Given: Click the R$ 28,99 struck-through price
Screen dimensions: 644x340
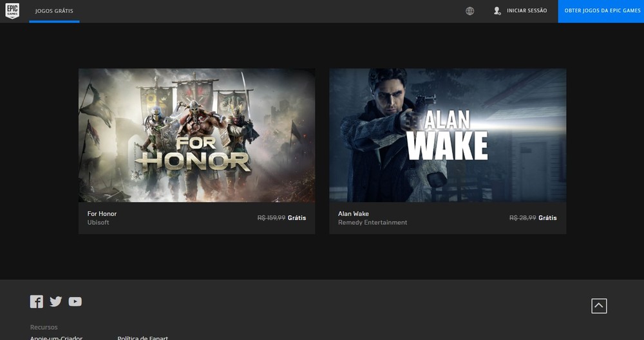Looking at the screenshot, I should (522, 218).
